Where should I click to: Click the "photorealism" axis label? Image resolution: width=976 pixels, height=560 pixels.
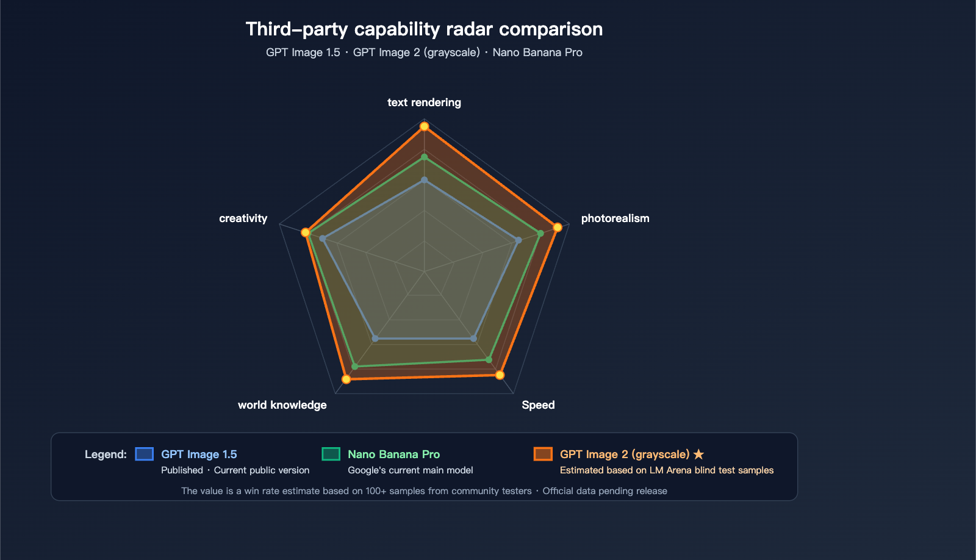click(x=615, y=218)
